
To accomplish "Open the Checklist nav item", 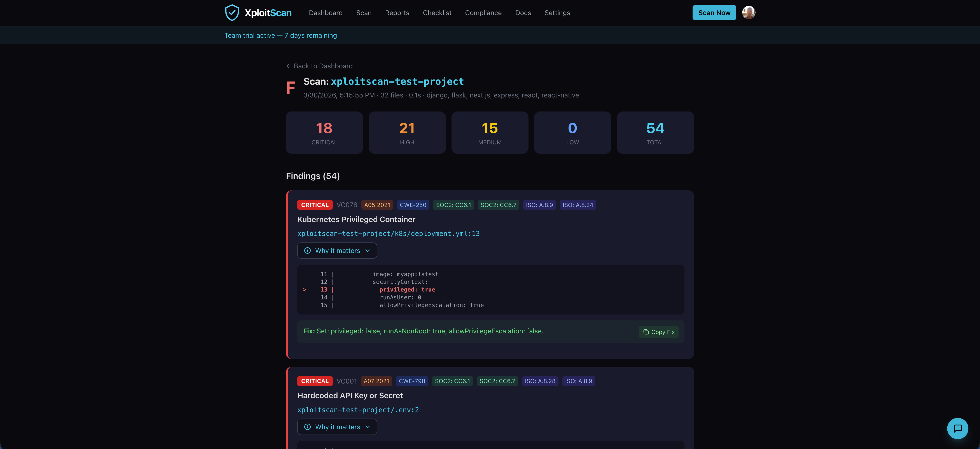I will tap(437, 13).
